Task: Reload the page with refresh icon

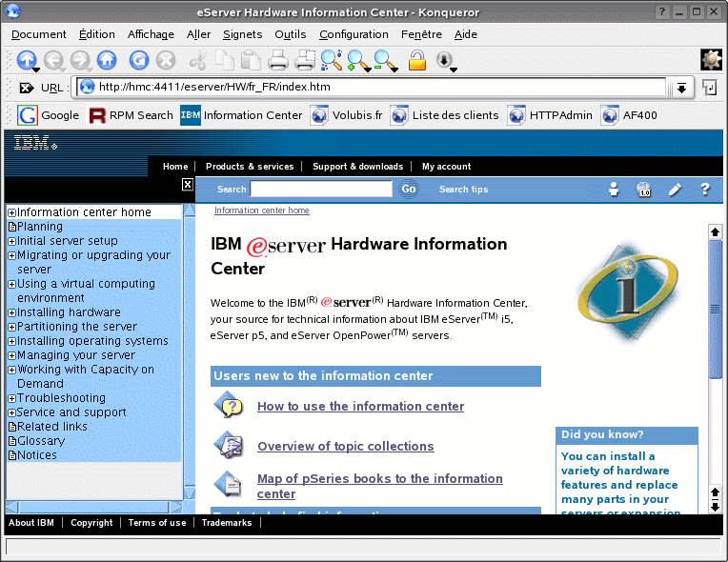Action: point(139,60)
